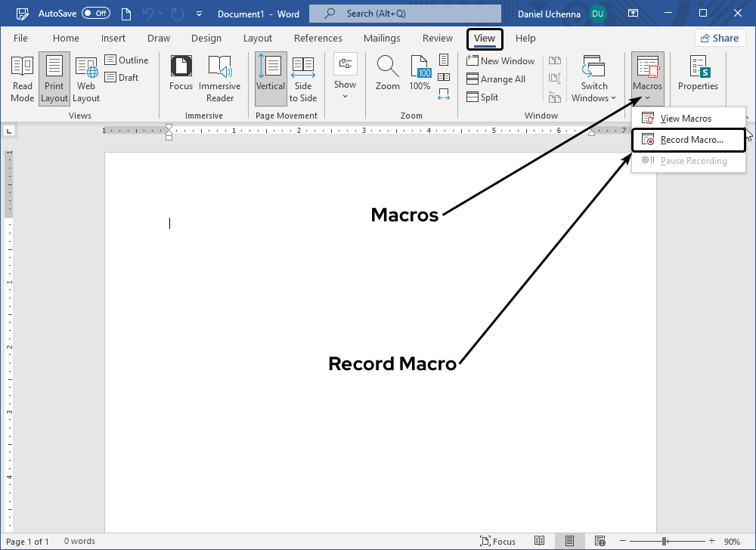Open a New Window
The image size is (756, 550).
pos(500,60)
